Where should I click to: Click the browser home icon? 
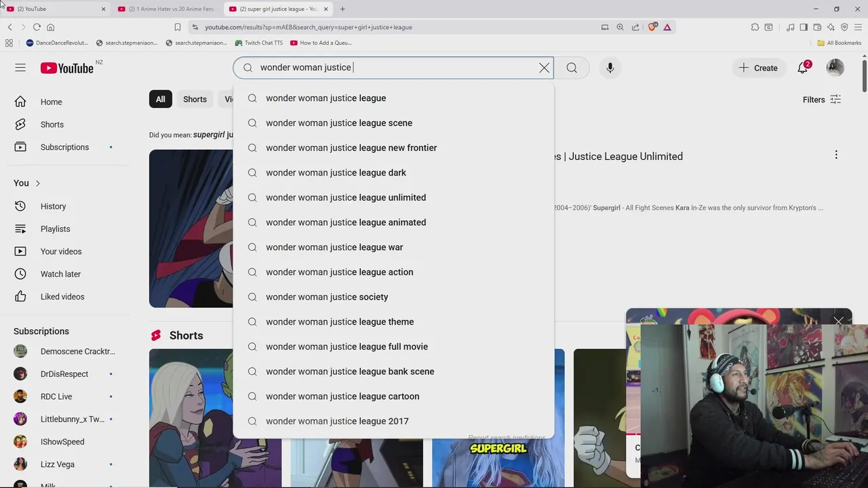point(50,27)
